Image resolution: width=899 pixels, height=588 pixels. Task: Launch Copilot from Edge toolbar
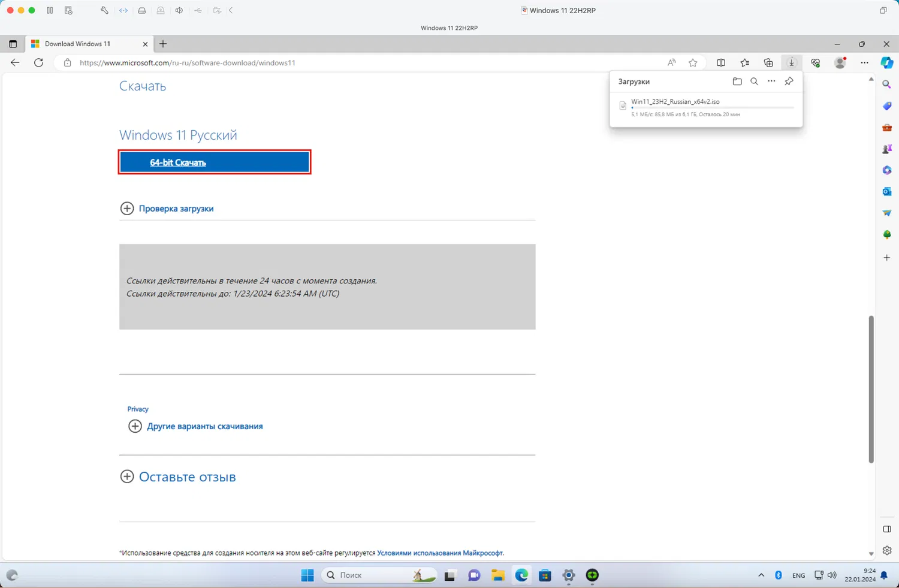point(887,62)
